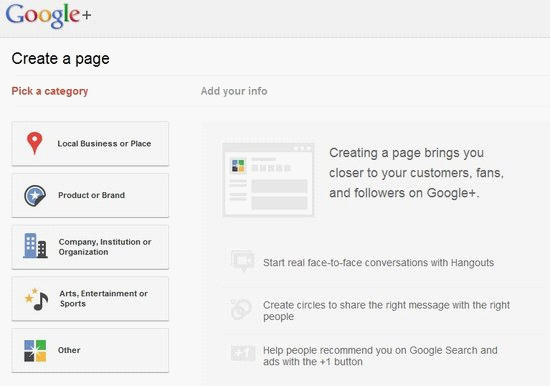The width and height of the screenshot is (551, 387).
Task: Choose Product or Brand category
Action: click(x=90, y=195)
